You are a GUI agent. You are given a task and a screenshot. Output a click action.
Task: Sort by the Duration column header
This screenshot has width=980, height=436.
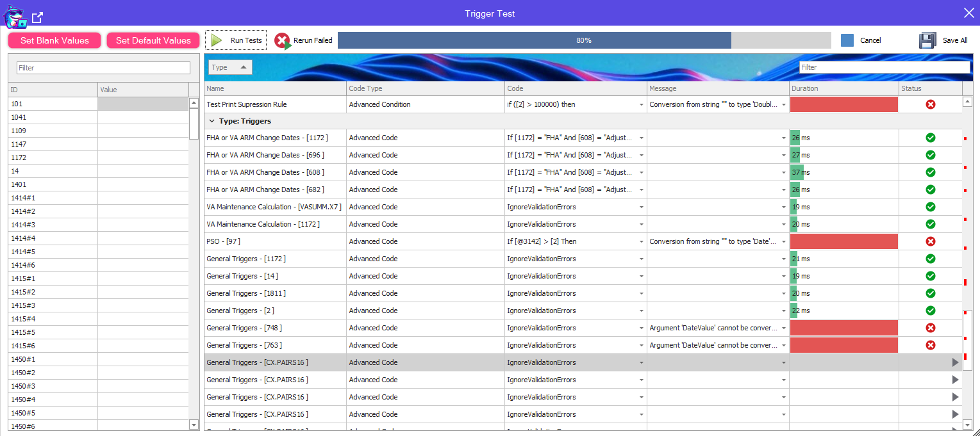coord(843,89)
